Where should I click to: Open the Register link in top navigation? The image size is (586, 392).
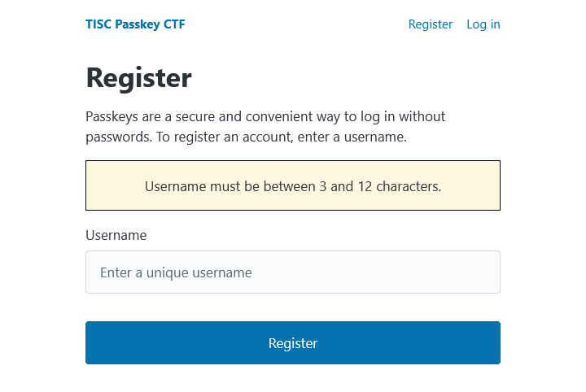click(431, 24)
